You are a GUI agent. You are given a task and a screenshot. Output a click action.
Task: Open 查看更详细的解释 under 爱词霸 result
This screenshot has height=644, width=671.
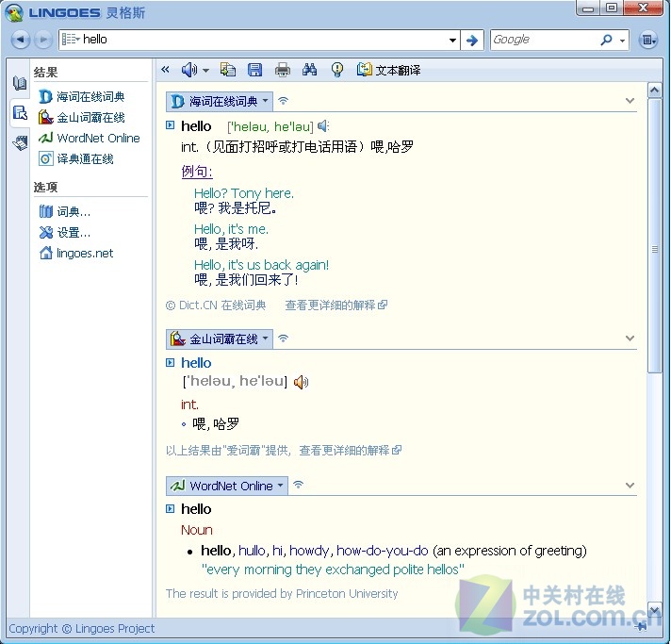tap(350, 451)
